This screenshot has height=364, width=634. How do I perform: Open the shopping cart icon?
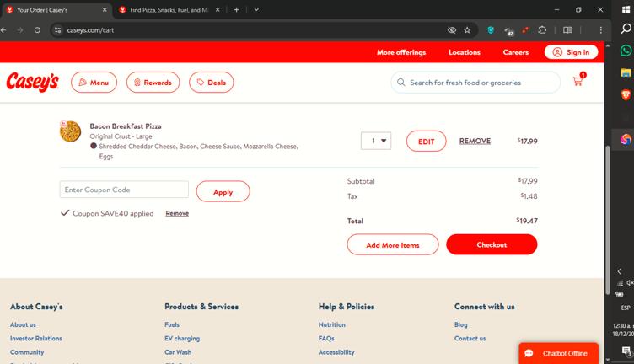578,79
